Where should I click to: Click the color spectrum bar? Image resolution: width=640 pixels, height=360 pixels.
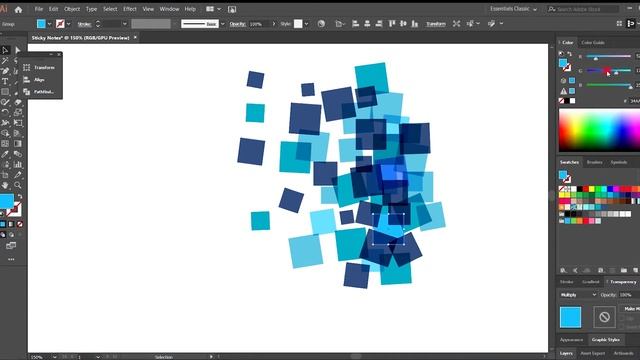tap(599, 130)
